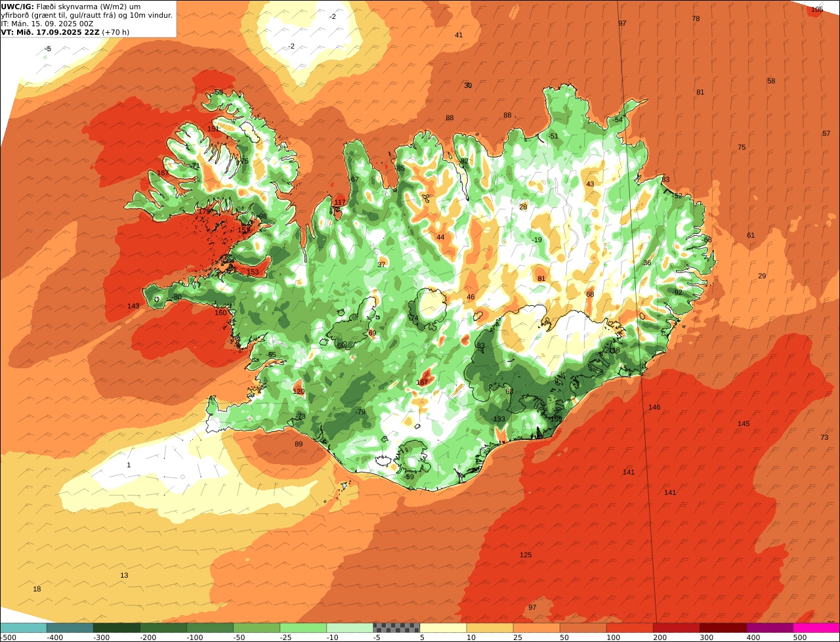Pick the dark green -200 to -100 swatch
Viewport: 840px width, 642px height.
point(163,628)
